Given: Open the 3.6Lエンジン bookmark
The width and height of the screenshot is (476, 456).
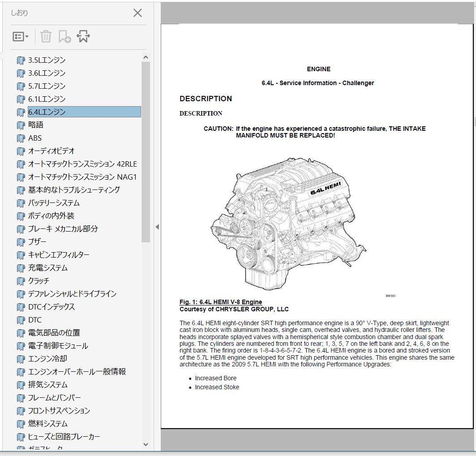Looking at the screenshot, I should point(47,73).
